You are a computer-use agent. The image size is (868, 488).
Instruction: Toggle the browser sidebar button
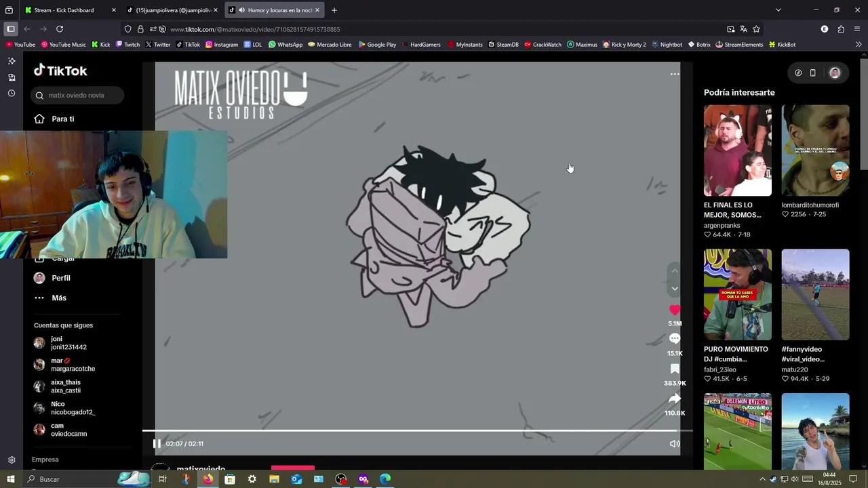10,29
